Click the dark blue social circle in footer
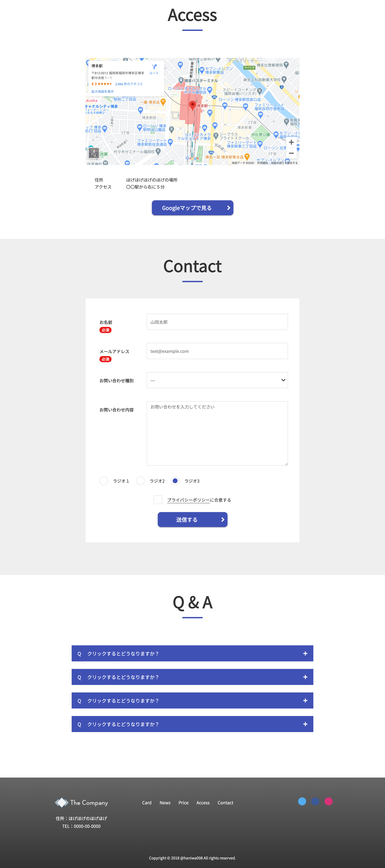This screenshot has height=868, width=385. pyautogui.click(x=315, y=801)
